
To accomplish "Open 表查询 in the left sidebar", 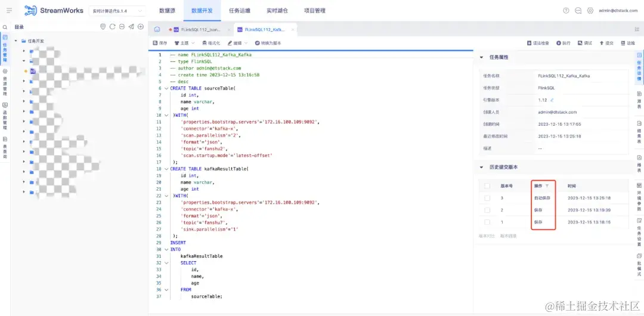I will (5, 147).
